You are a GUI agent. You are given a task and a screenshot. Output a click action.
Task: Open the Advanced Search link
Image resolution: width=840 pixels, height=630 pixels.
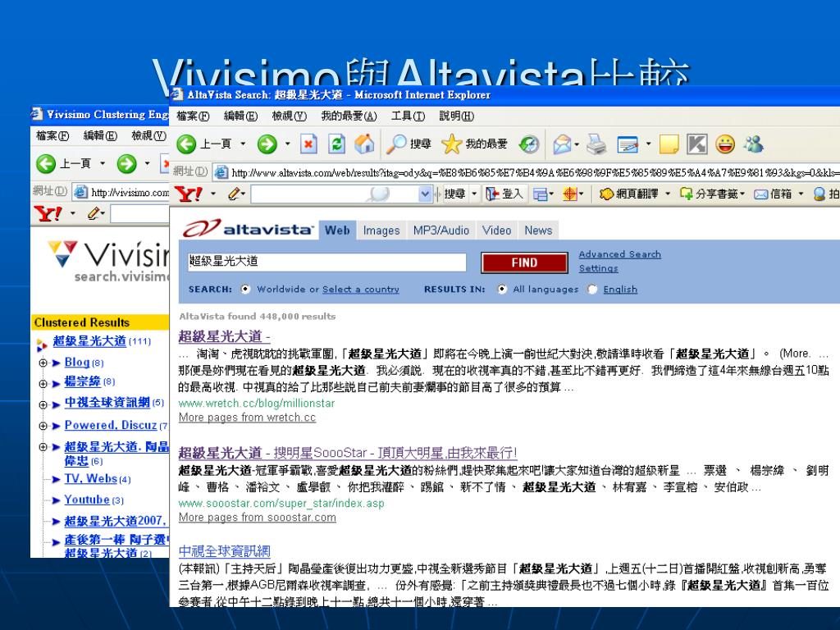[620, 254]
